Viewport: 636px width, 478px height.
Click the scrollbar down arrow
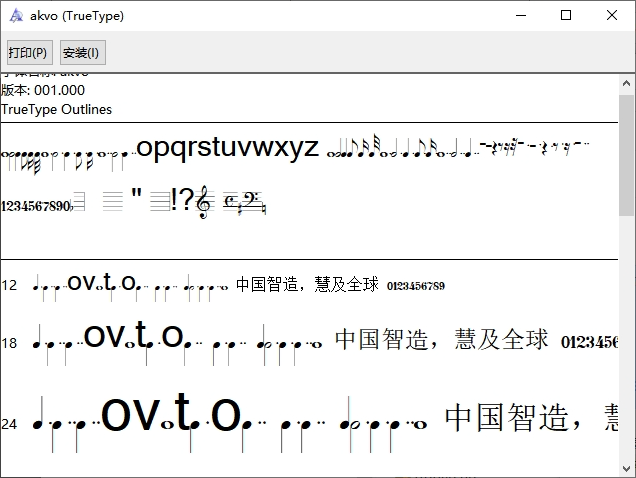tap(627, 469)
